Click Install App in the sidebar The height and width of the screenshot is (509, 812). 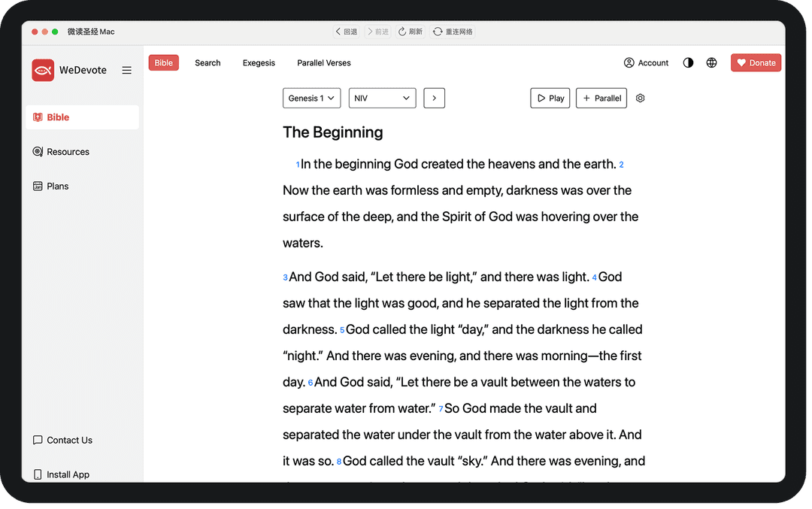[x=68, y=474]
